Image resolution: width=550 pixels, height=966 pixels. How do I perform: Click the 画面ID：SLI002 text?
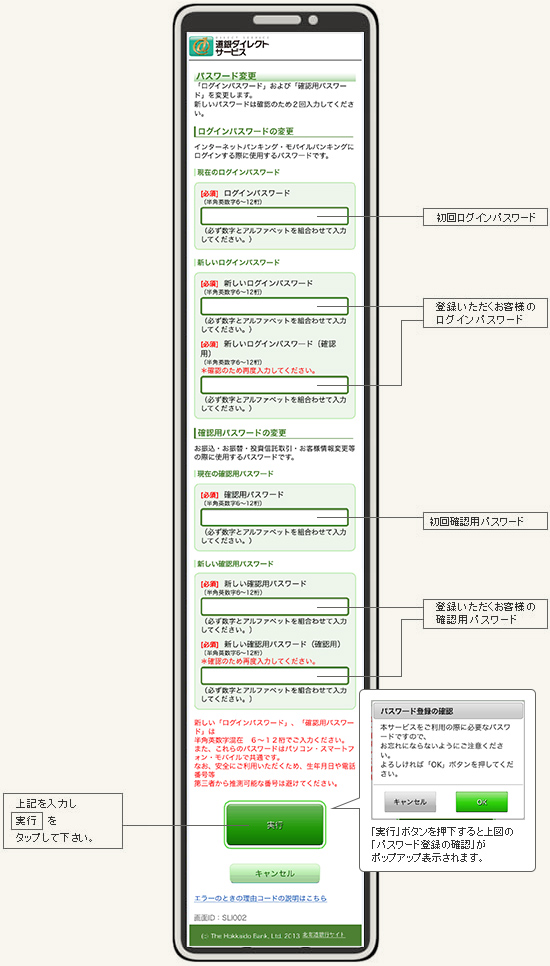pyautogui.click(x=220, y=917)
